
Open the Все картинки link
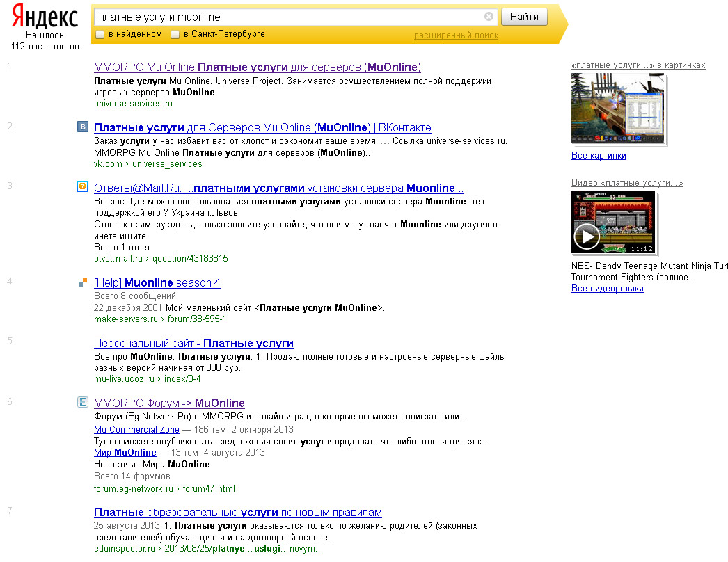599,156
